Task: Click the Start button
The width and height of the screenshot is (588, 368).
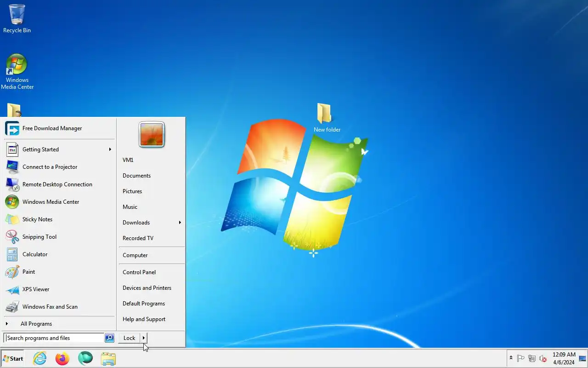Action: point(13,359)
